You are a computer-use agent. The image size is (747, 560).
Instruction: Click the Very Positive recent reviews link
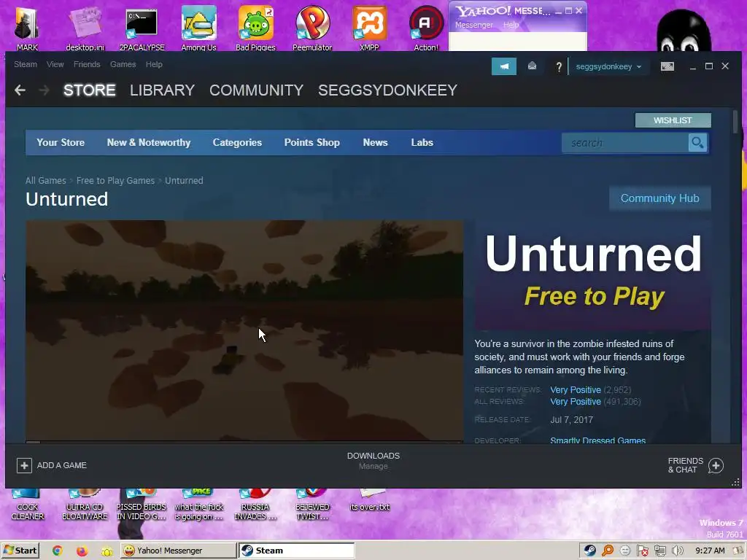pos(576,389)
